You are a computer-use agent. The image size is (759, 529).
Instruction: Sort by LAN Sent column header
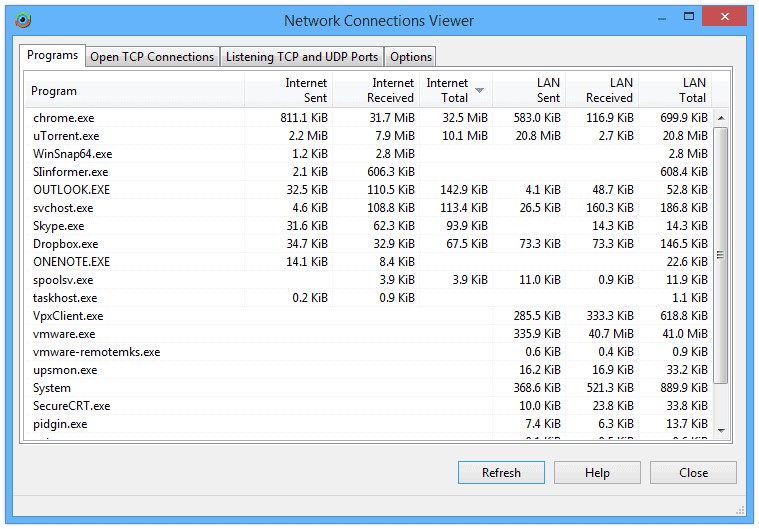coord(529,90)
